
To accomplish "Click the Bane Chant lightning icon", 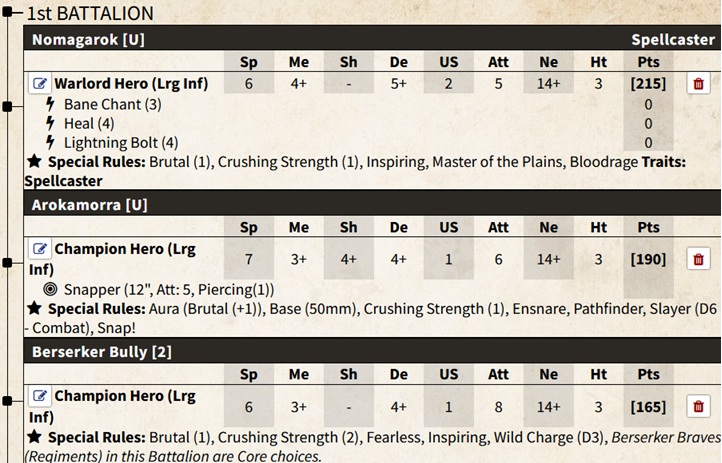I will coord(50,104).
